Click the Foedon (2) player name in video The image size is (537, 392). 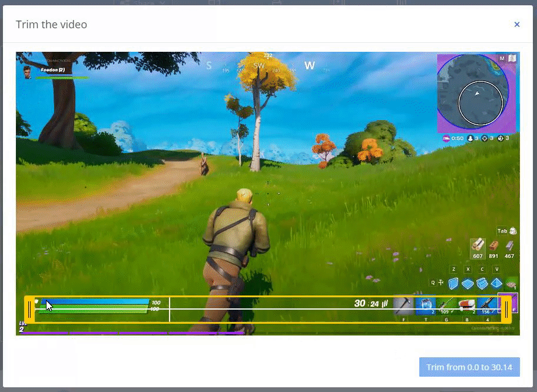pos(52,70)
